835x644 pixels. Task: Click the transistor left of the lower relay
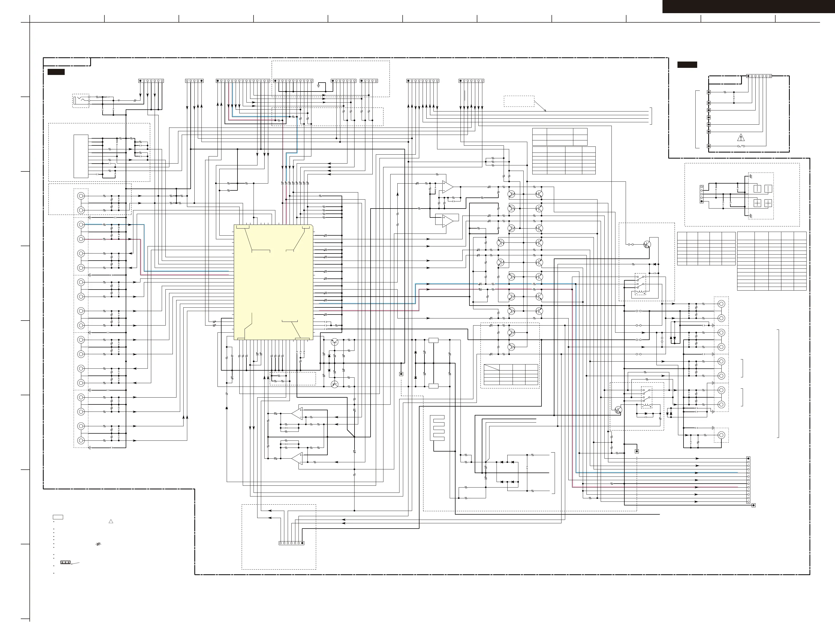pyautogui.click(x=618, y=410)
